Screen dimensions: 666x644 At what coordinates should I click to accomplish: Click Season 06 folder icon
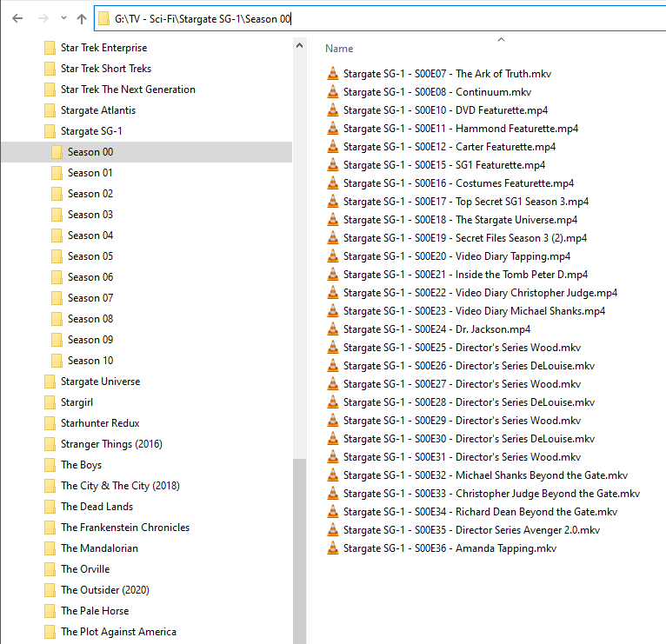pyautogui.click(x=57, y=276)
